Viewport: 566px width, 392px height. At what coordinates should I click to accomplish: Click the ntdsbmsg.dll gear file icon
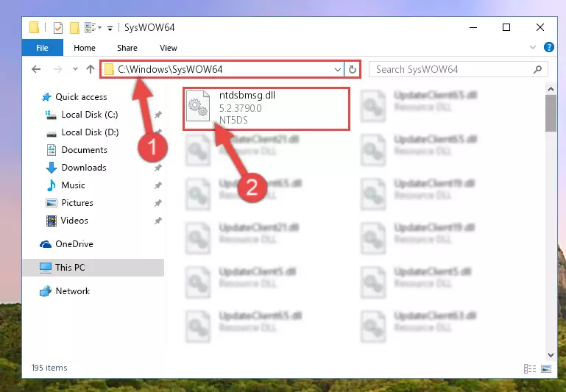click(198, 107)
